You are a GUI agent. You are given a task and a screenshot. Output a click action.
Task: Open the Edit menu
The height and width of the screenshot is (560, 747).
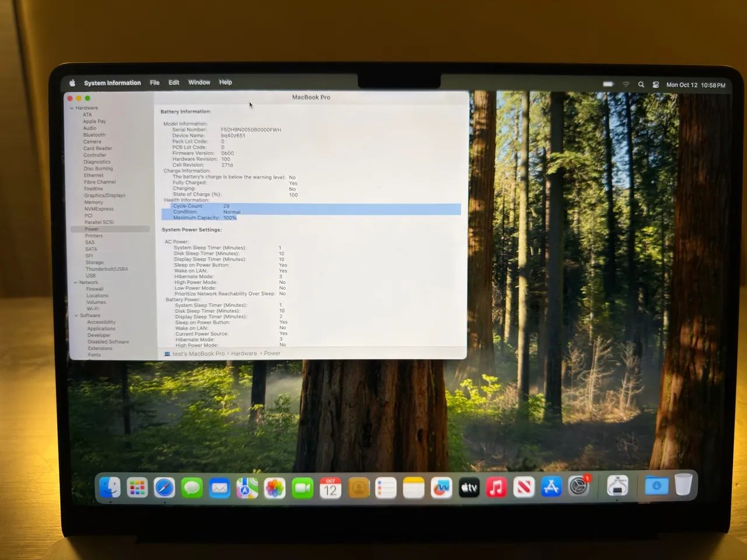point(174,83)
